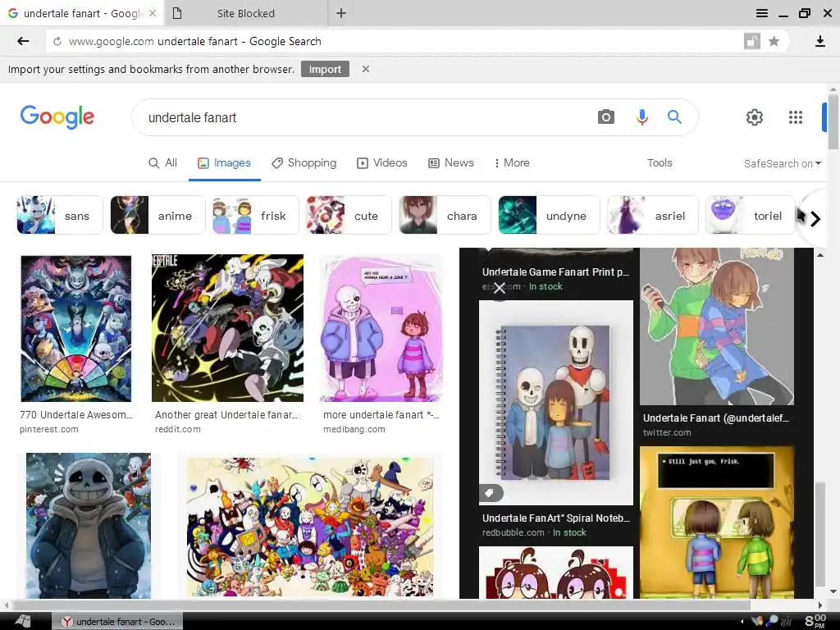Click the taskbar clock showing 8:00 PM
Viewport: 840px width, 630px height.
tap(816, 622)
